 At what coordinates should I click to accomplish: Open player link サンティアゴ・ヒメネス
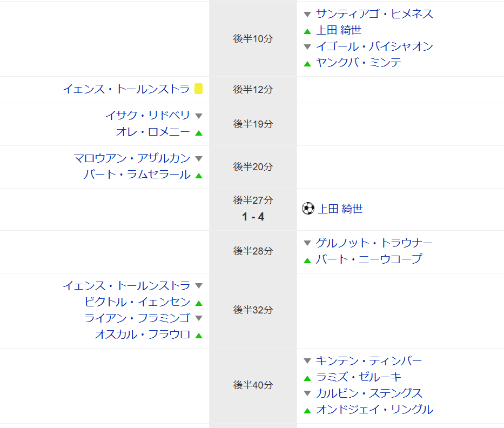tap(374, 14)
